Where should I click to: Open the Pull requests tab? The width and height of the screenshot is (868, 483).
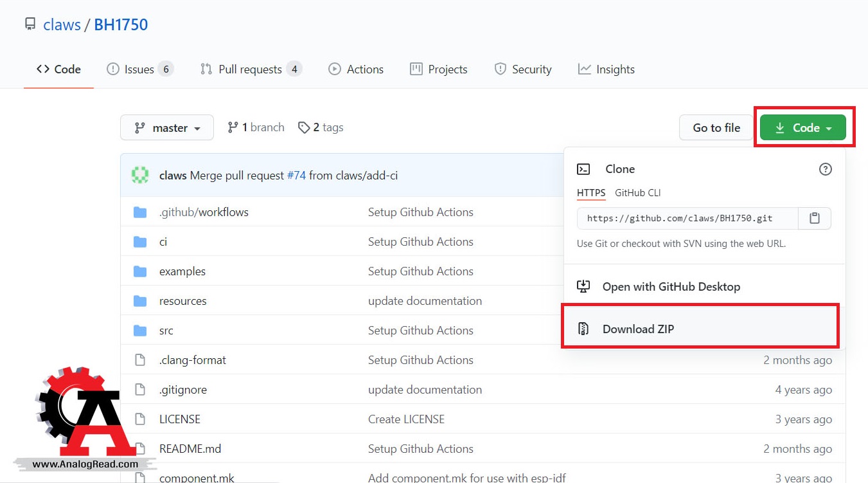(251, 69)
